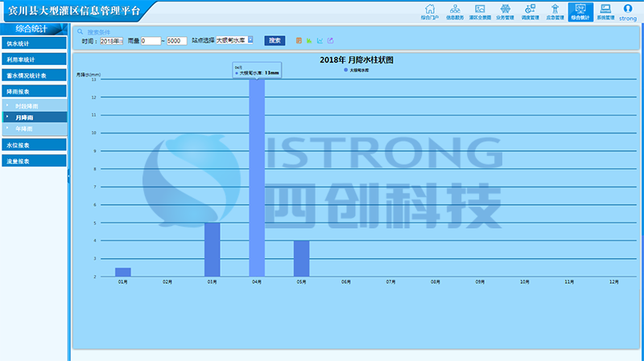Open the calendar picker in the 时间 field
The height and width of the screenshot is (361, 644).
coord(121,41)
